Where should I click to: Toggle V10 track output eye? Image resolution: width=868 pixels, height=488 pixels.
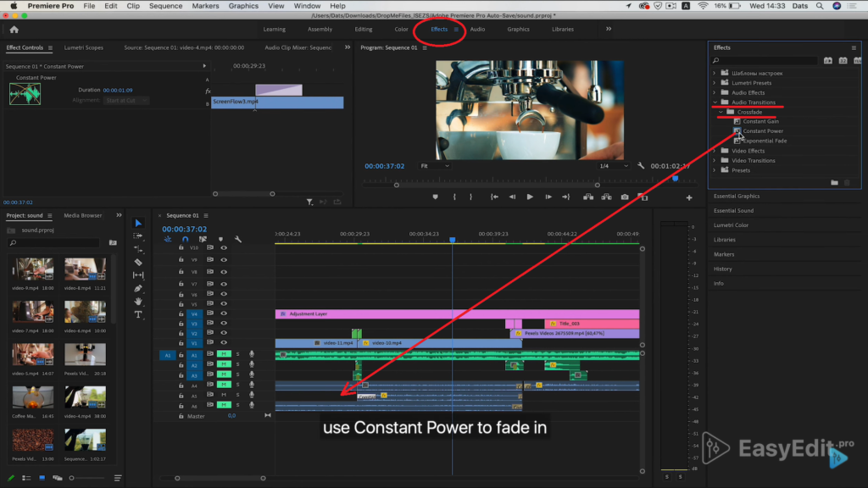pos(224,248)
